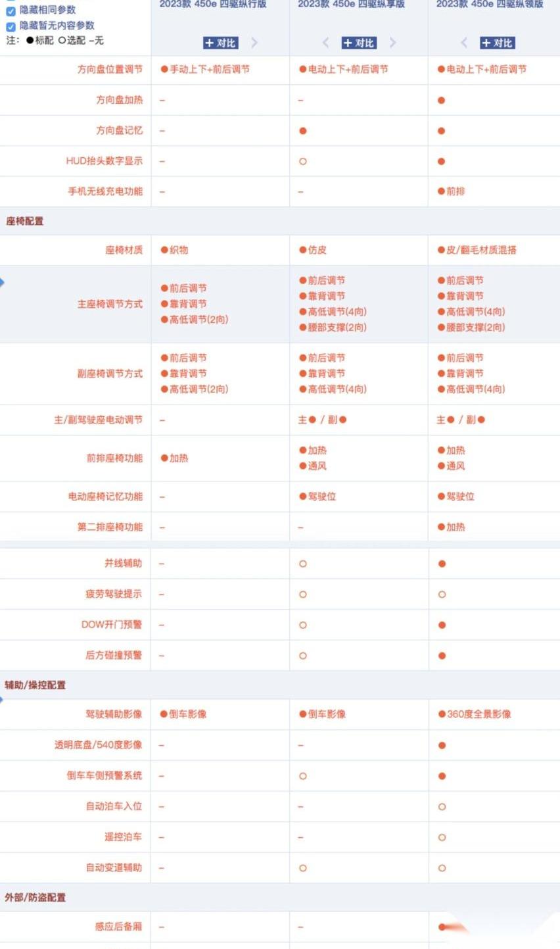Click the 仿皮 seat material cell
The width and height of the screenshot is (560, 949).
313,250
